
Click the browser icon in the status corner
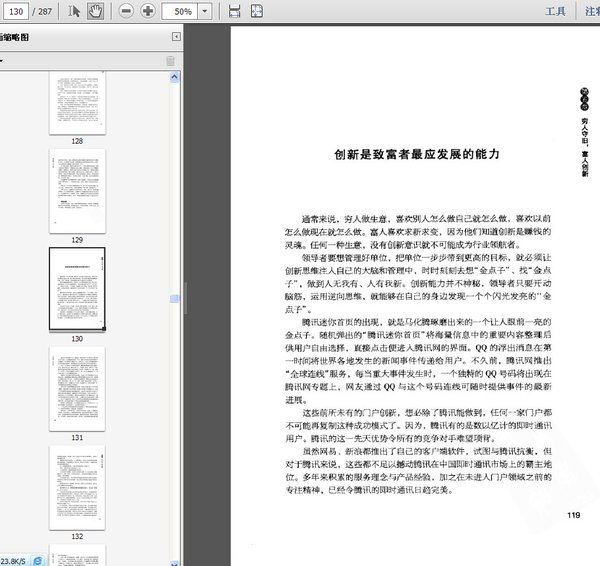pos(38,561)
